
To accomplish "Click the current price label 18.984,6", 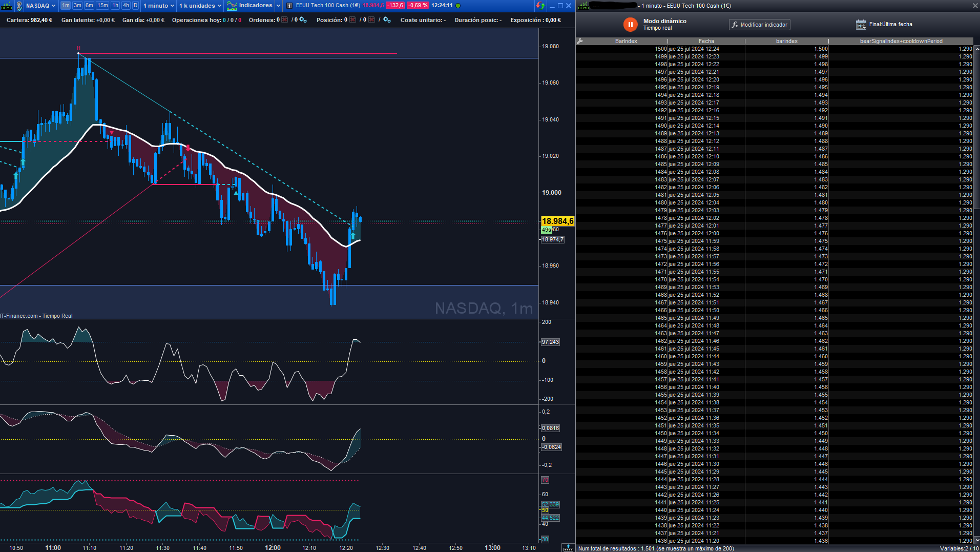I will point(557,221).
